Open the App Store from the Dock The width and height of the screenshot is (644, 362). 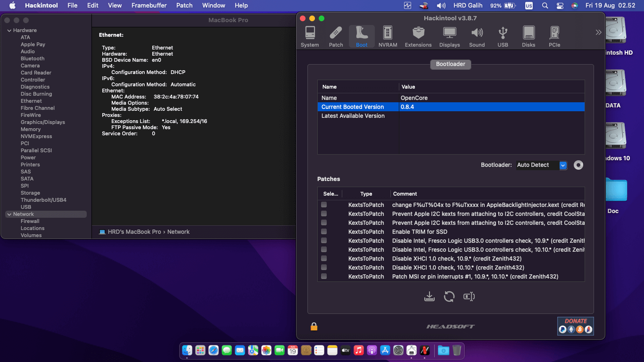[x=385, y=350]
